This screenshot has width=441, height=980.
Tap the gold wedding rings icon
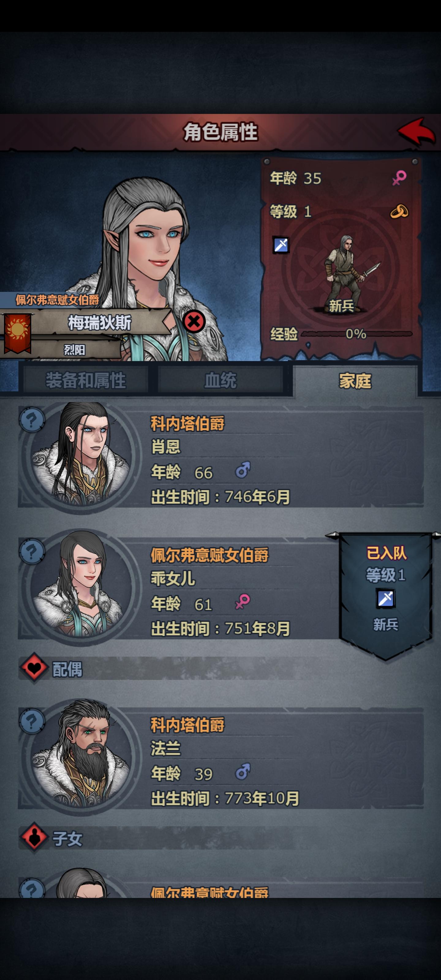pos(399,211)
